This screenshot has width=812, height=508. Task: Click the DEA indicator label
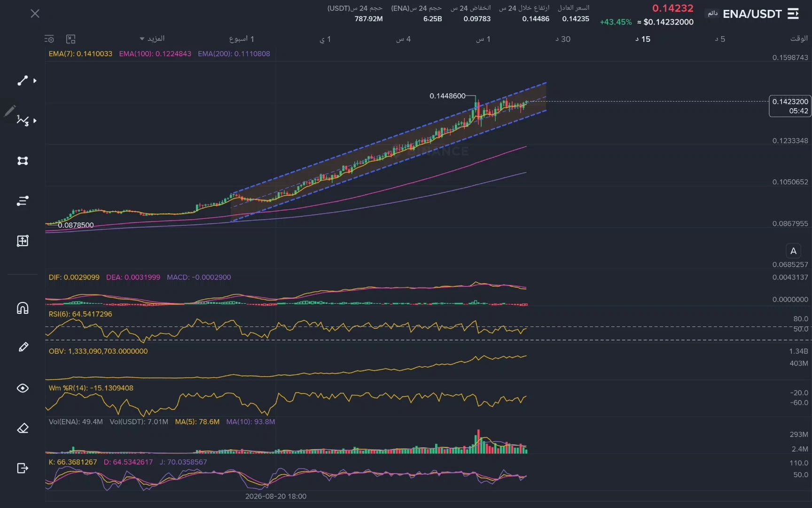tap(133, 277)
